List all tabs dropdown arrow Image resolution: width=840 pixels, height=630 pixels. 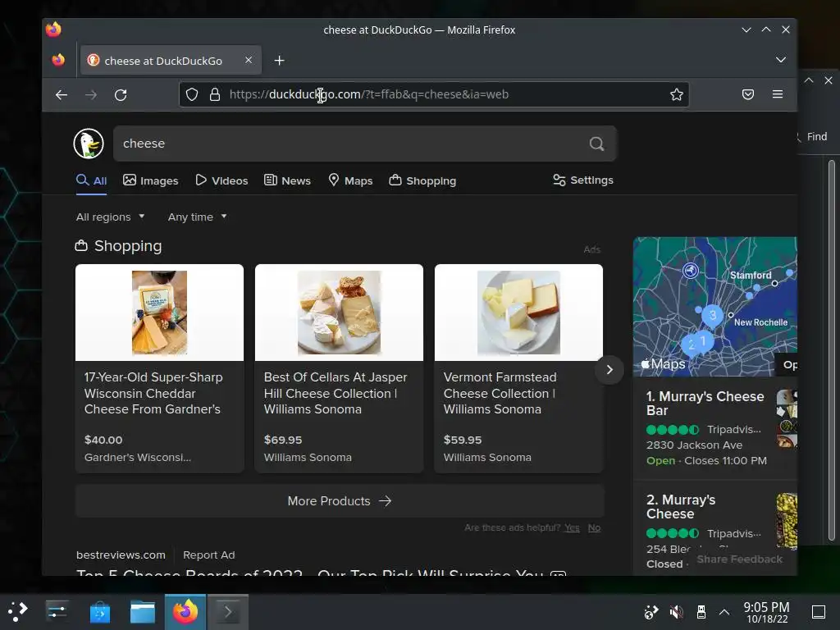[x=781, y=59]
